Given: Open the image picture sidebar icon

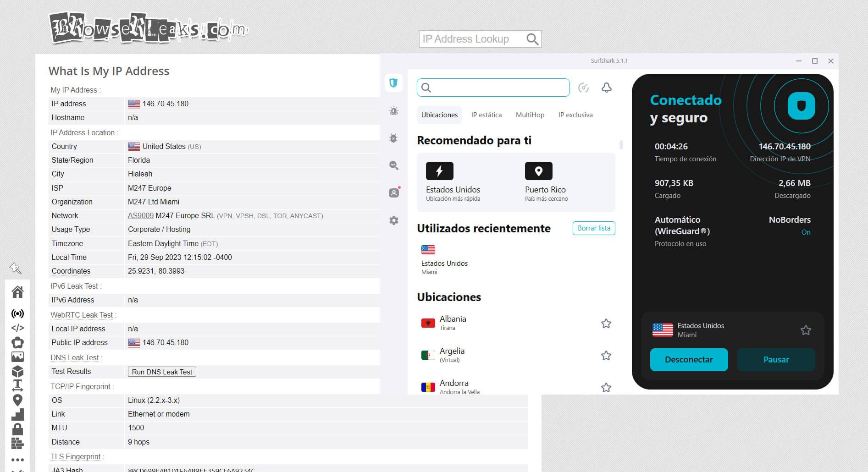Looking at the screenshot, I should pyautogui.click(x=17, y=357).
